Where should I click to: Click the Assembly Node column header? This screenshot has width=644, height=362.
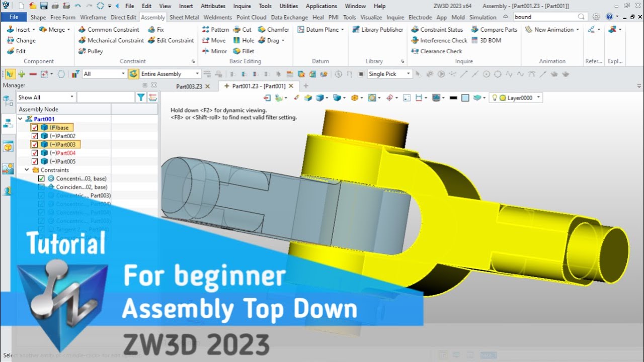pyautogui.click(x=63, y=109)
